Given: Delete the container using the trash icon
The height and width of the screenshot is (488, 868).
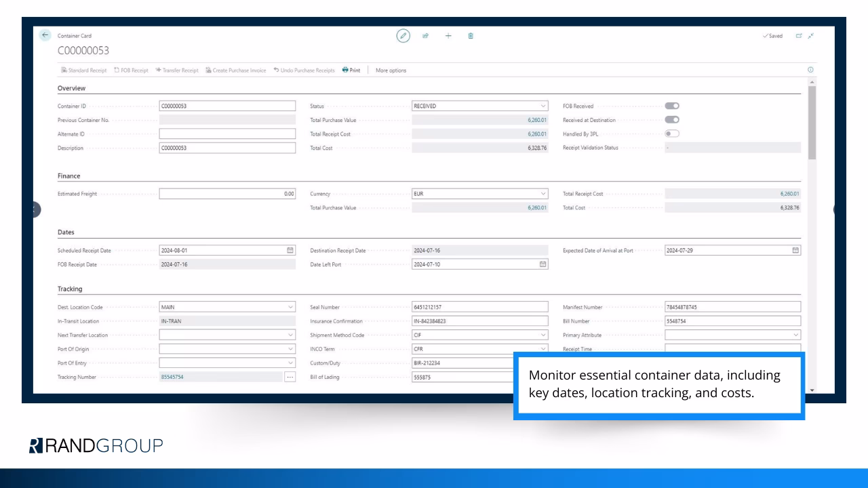Looking at the screenshot, I should pos(471,36).
